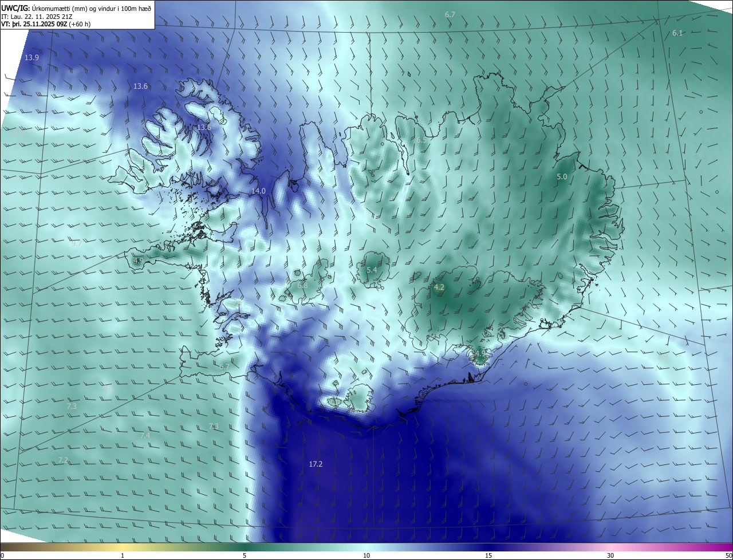733x560 pixels.
Task: Click the 15 tick on the color scale
Action: (488, 555)
